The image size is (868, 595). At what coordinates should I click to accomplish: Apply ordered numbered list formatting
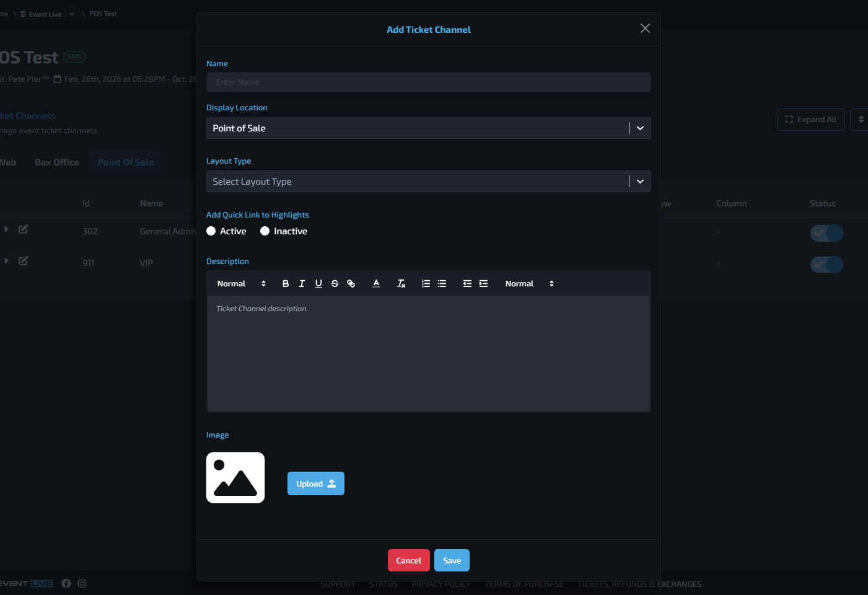(426, 284)
